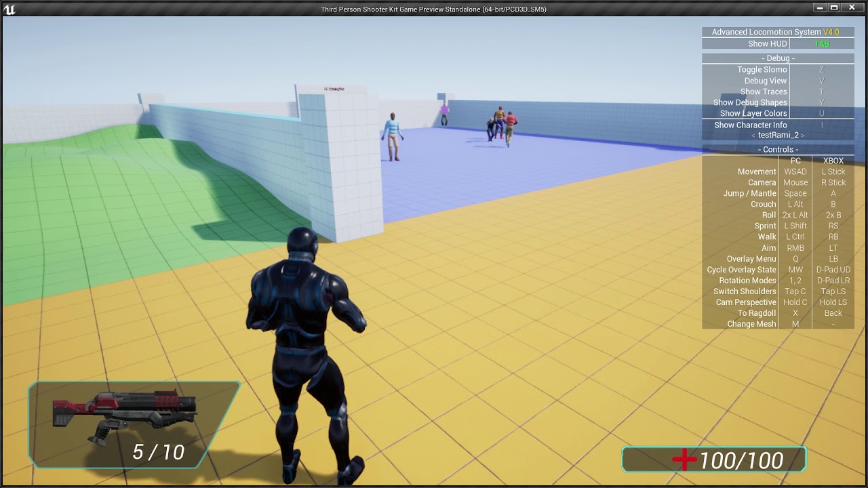This screenshot has height=488, width=868.
Task: Click the 'Sprint' control label
Action: (x=765, y=226)
